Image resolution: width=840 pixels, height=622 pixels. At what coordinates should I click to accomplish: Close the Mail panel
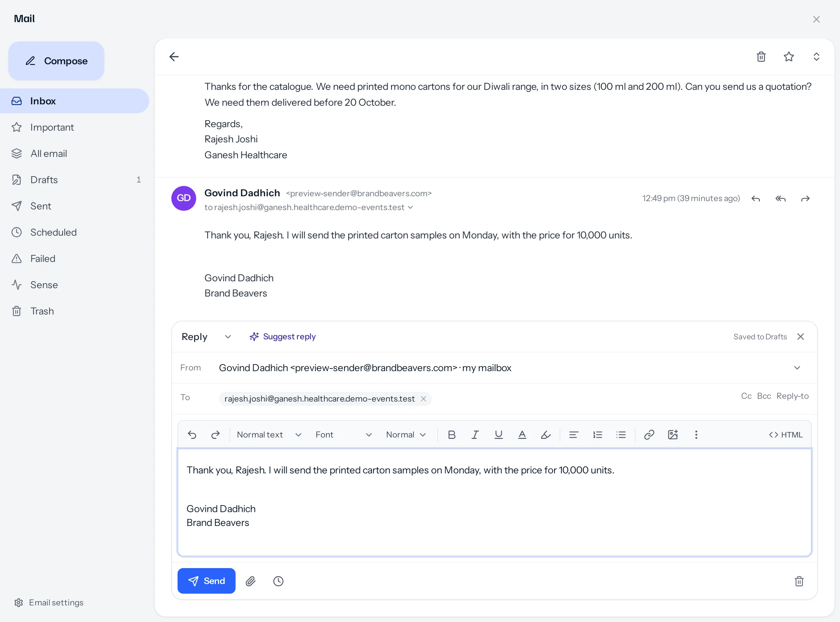point(816,19)
